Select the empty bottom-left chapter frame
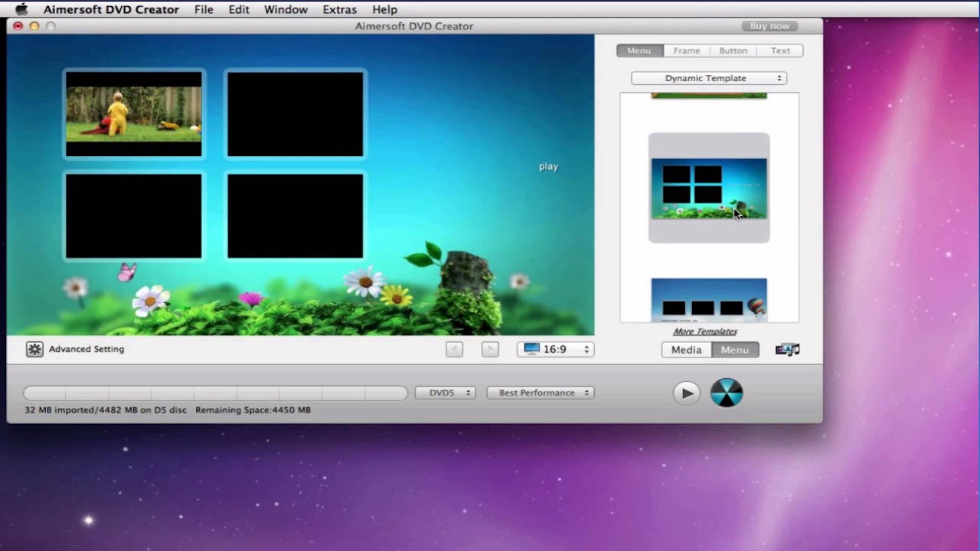Screen dimensions: 980x551 tap(134, 216)
